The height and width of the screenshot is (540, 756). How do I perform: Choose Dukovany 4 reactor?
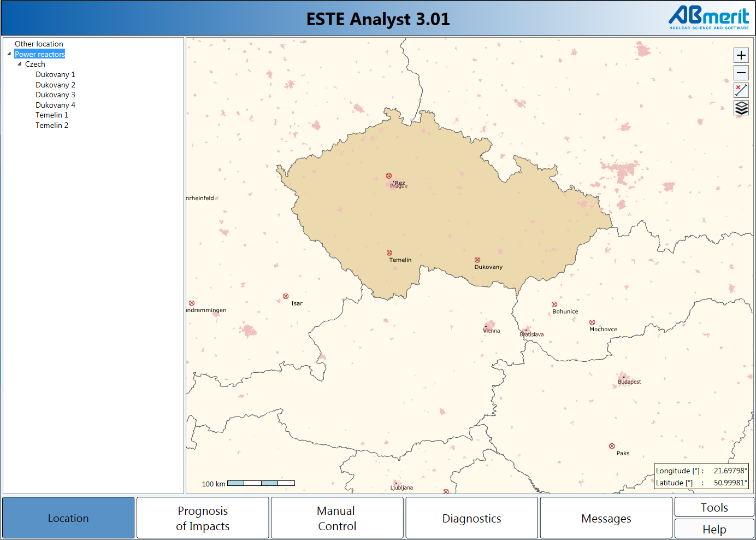click(x=55, y=105)
